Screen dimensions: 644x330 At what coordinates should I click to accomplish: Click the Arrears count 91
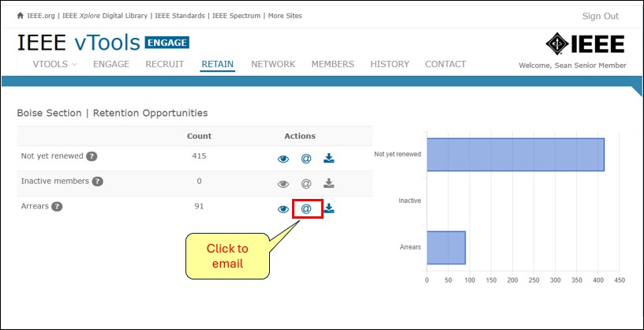click(x=199, y=206)
